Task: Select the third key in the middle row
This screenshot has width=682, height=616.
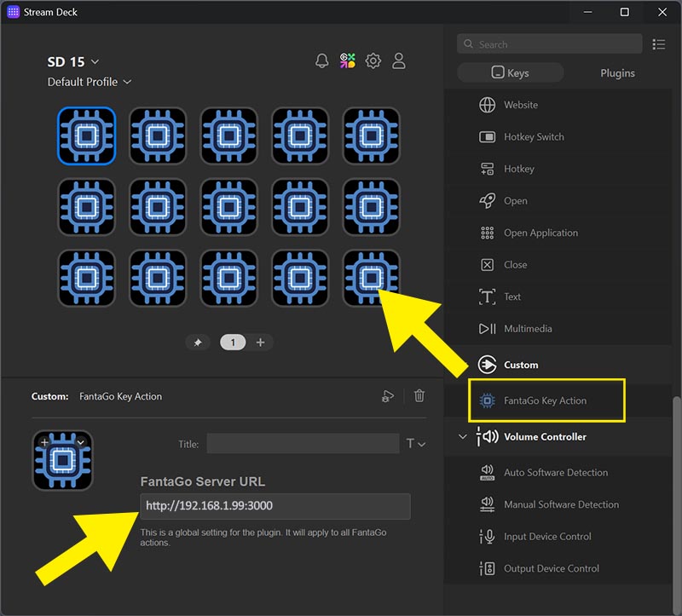Action: pos(228,207)
